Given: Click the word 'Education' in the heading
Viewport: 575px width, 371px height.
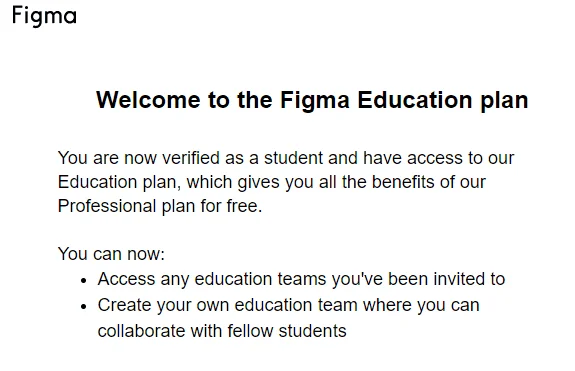Looking at the screenshot, I should pos(415,100).
